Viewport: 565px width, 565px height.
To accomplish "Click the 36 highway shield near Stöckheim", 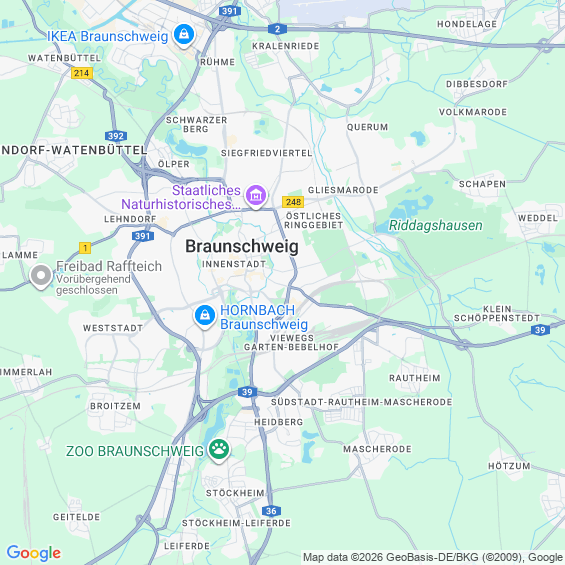I will pos(271,511).
